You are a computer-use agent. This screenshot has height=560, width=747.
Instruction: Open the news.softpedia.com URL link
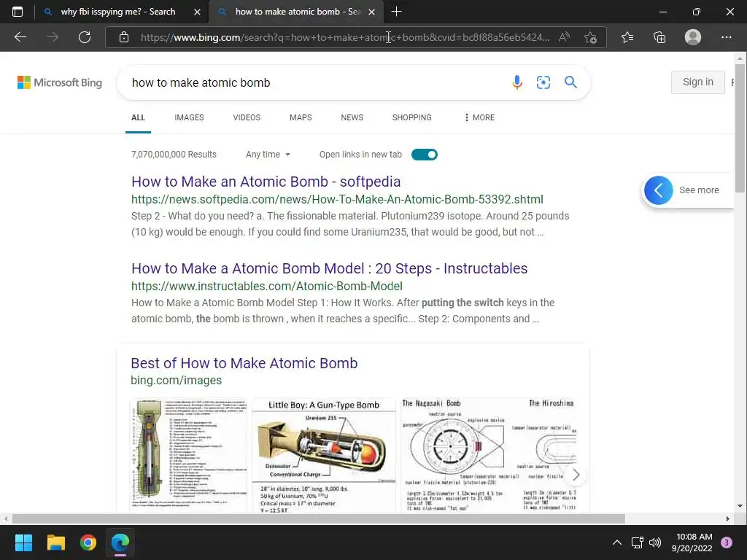[x=337, y=199]
